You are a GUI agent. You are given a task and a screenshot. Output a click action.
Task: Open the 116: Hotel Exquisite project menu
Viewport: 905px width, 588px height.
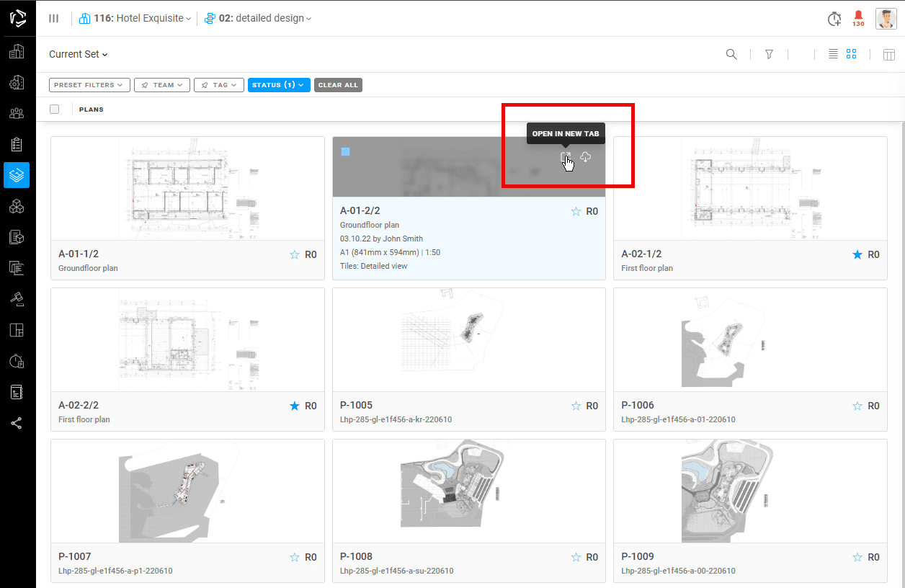pos(135,19)
